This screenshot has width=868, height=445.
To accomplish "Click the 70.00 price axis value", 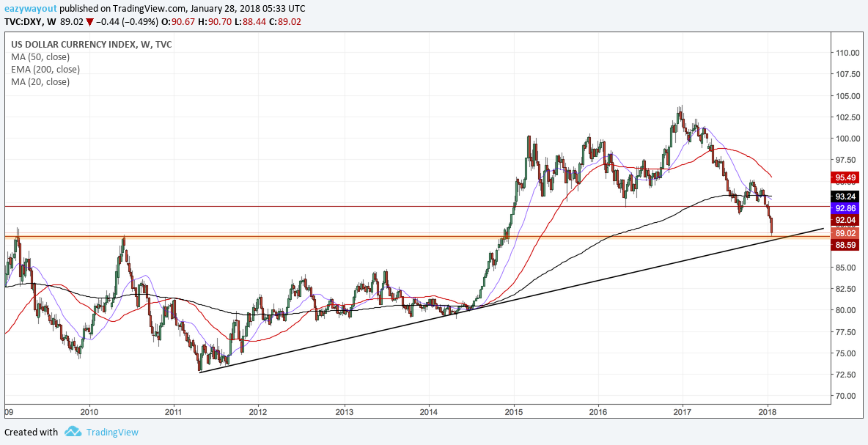I will pyautogui.click(x=847, y=396).
